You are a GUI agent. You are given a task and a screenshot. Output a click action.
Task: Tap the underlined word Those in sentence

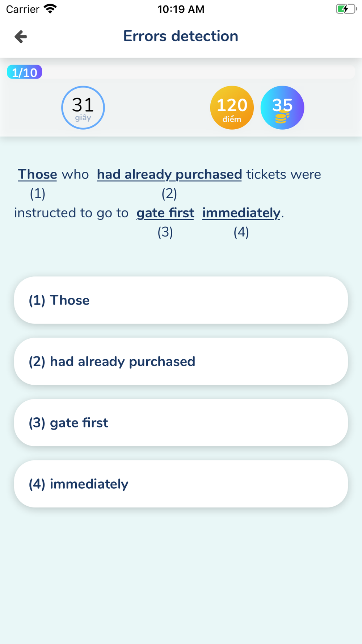coord(37,174)
